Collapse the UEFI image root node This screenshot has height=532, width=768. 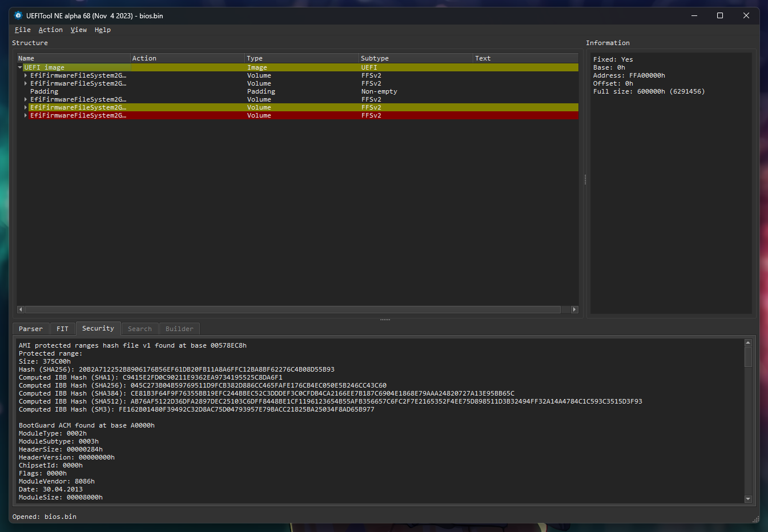[x=21, y=67]
